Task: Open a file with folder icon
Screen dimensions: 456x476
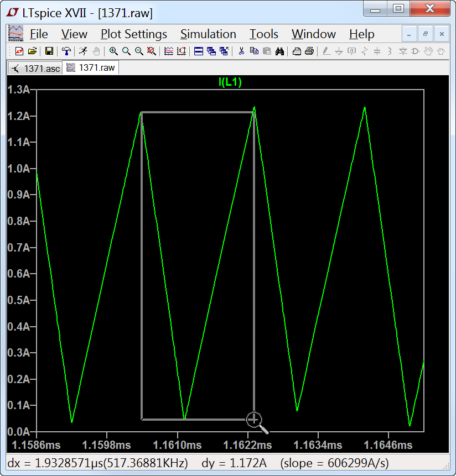Action: tap(32, 51)
